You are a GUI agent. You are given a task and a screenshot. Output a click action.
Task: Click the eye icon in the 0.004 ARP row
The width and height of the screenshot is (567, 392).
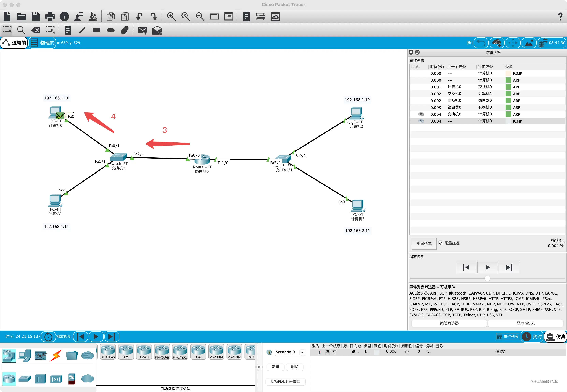421,114
